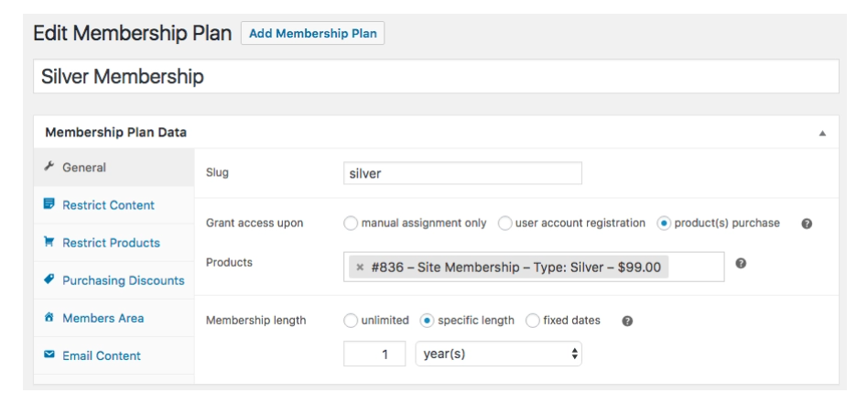Click the Purchasing Discounts tag icon
Viewport: 868px width, 404px height.
point(49,279)
